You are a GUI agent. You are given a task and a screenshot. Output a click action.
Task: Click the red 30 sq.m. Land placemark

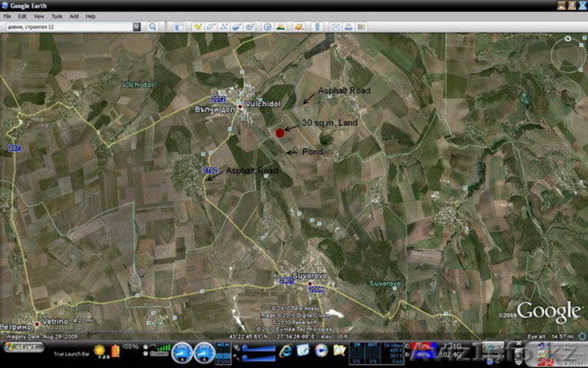[280, 133]
